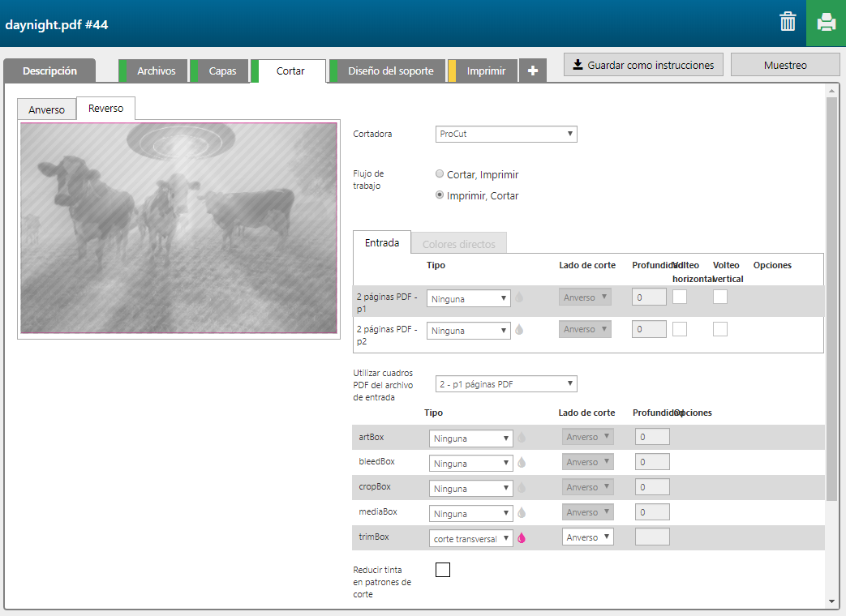Click the droplet icon for cropBox

click(x=522, y=488)
